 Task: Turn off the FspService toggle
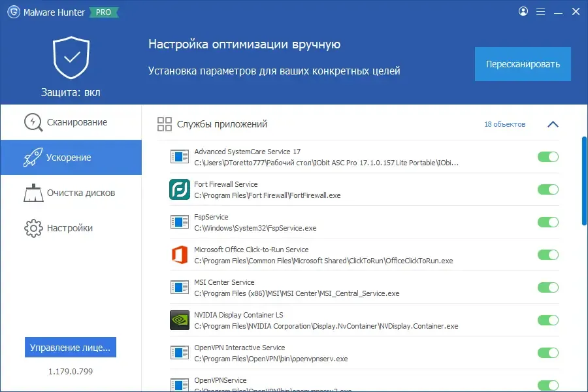548,222
